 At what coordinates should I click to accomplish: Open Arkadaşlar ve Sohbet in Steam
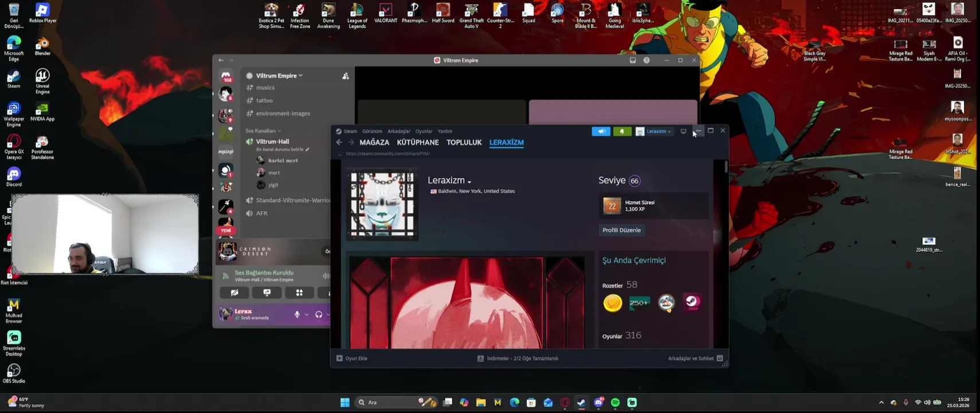tap(695, 359)
